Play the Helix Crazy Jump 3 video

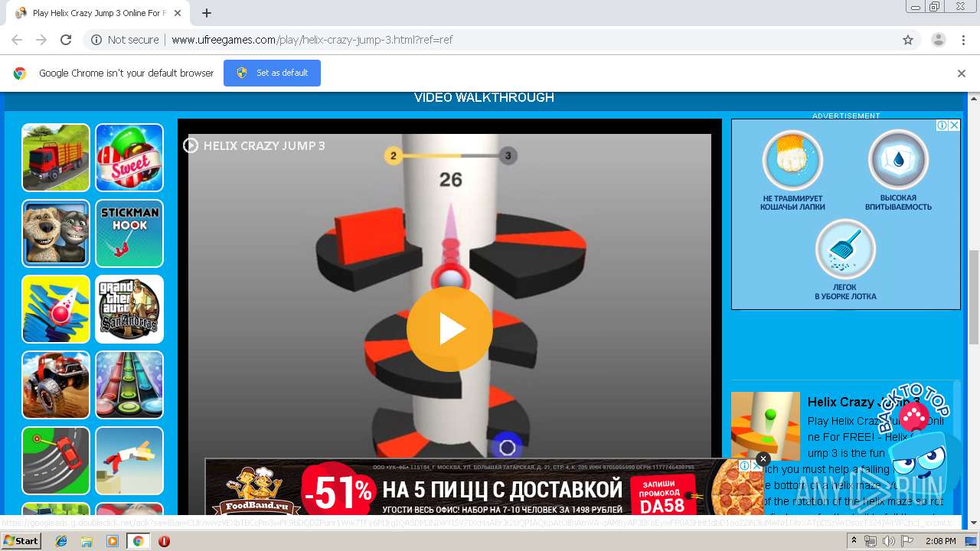tap(449, 329)
